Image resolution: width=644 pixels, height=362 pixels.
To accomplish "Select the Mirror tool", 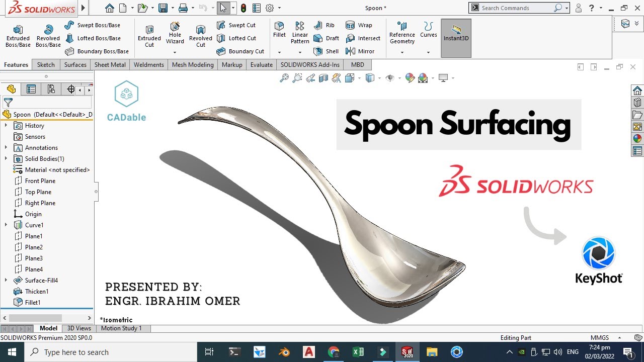I will 360,51.
